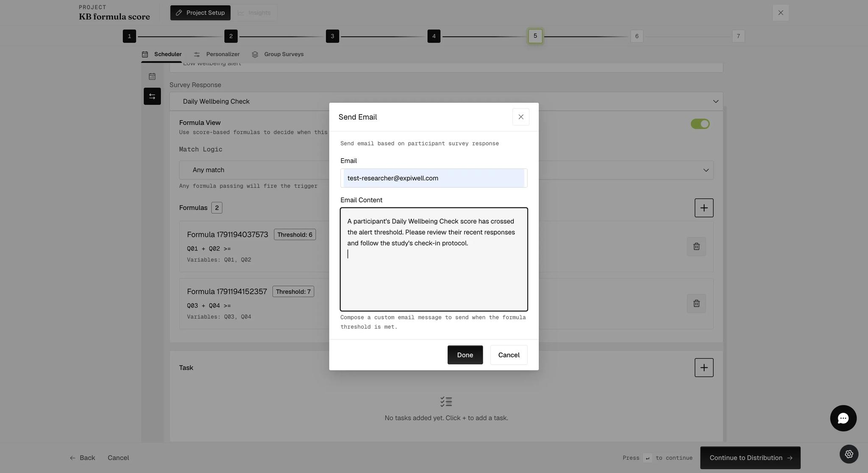The height and width of the screenshot is (473, 868).
Task: Click the Threshold: 6 badge
Action: [x=295, y=235]
